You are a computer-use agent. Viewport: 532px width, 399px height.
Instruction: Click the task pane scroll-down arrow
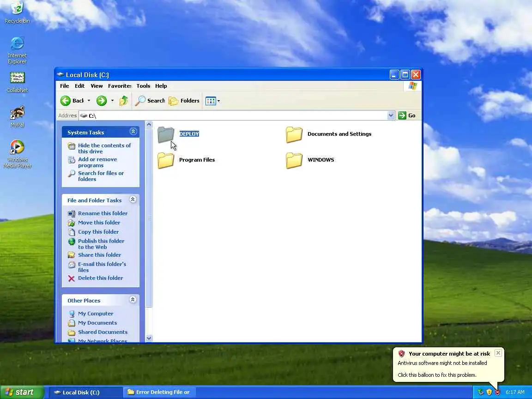click(149, 338)
